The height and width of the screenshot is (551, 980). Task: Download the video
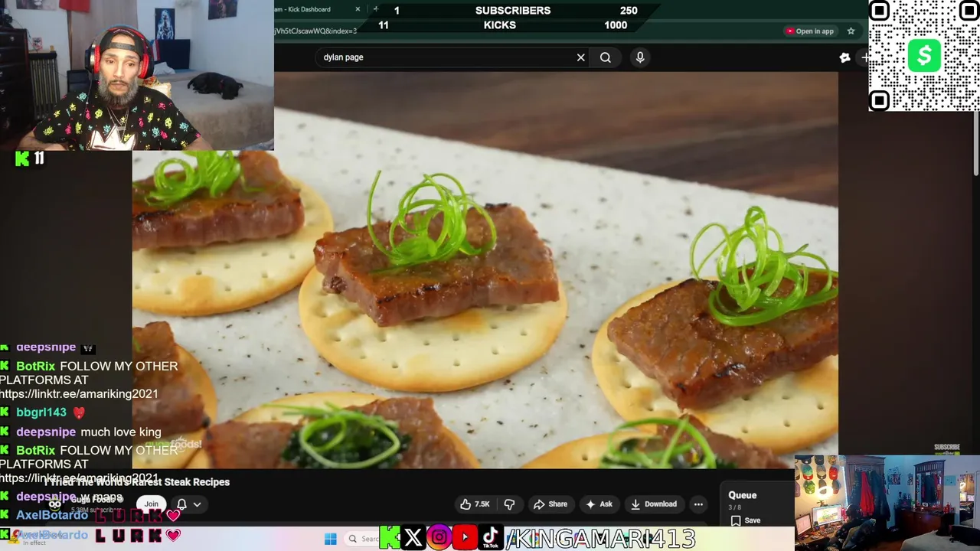(653, 504)
